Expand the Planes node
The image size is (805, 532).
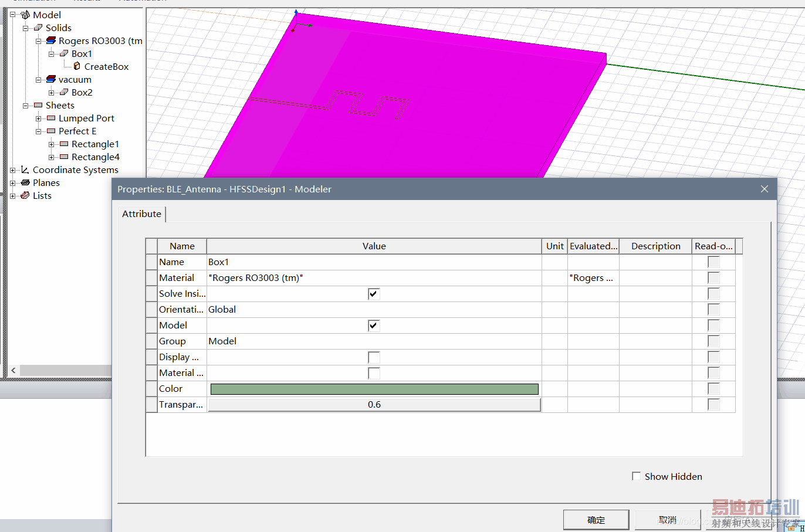(12, 183)
